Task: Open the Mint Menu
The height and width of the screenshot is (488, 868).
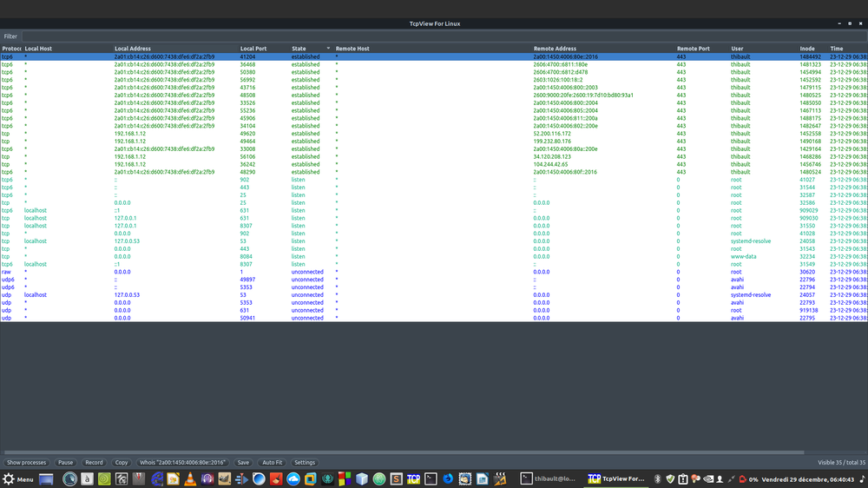Action: (19, 478)
